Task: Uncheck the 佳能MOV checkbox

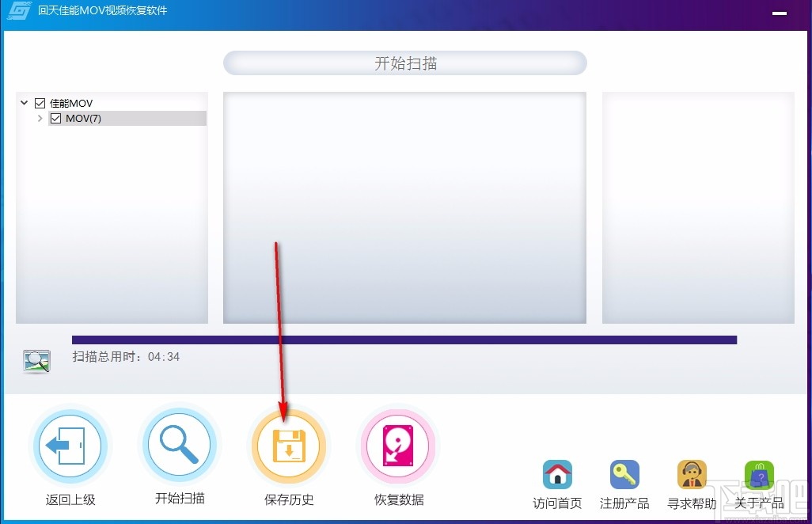Action: pos(40,103)
